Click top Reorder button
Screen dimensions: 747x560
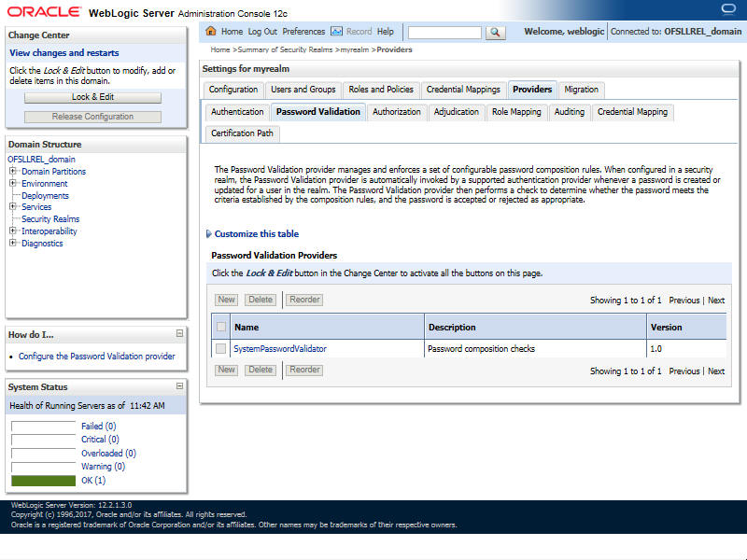point(305,300)
